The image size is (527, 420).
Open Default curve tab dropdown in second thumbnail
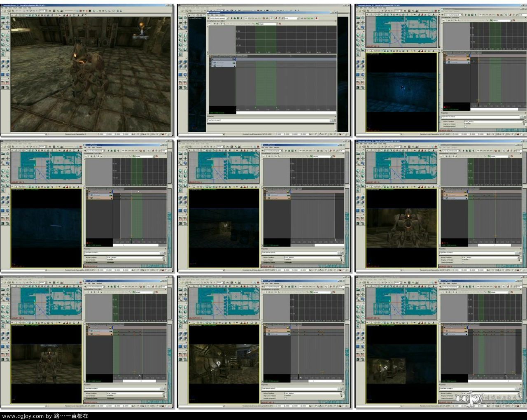pos(268,24)
